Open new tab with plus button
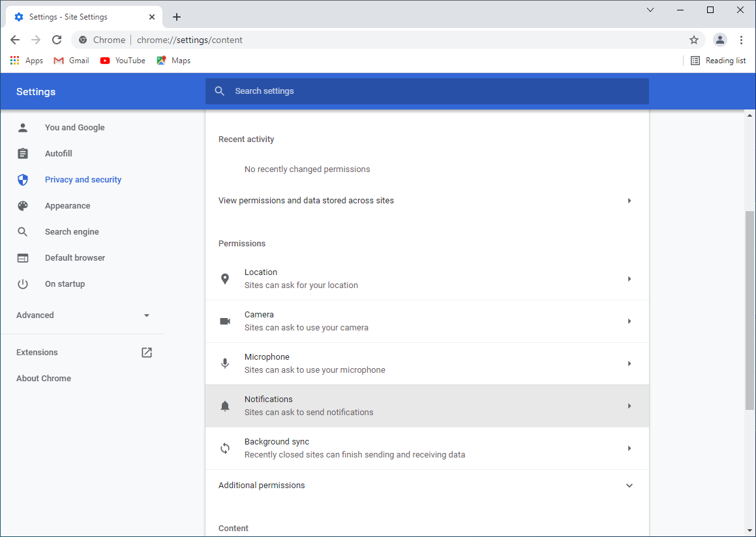 (x=177, y=17)
